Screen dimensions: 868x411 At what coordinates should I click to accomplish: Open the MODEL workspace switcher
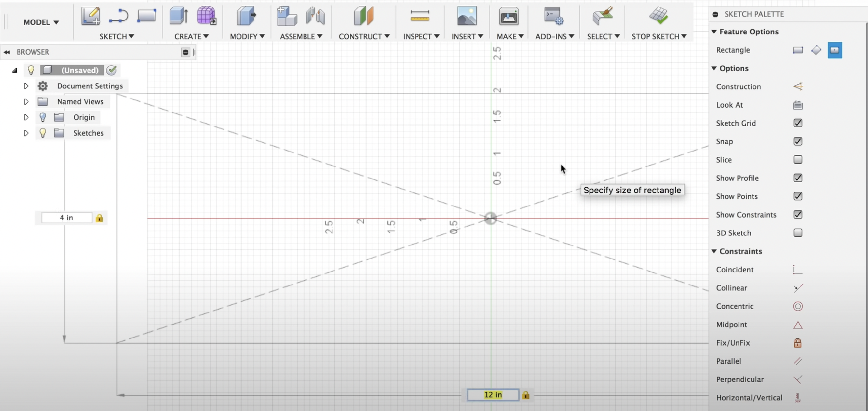point(40,22)
